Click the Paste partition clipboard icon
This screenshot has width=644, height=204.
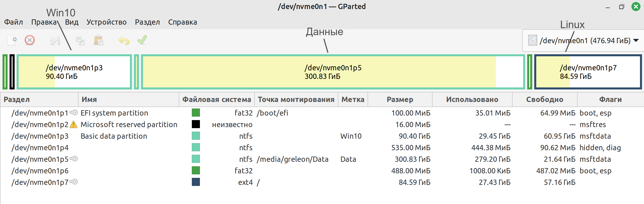tap(99, 40)
